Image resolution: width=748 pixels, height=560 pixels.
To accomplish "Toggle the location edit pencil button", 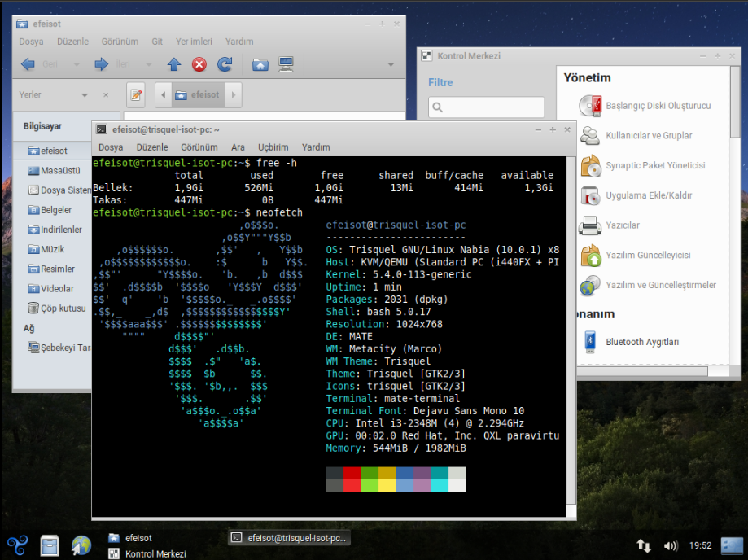I will coord(136,95).
